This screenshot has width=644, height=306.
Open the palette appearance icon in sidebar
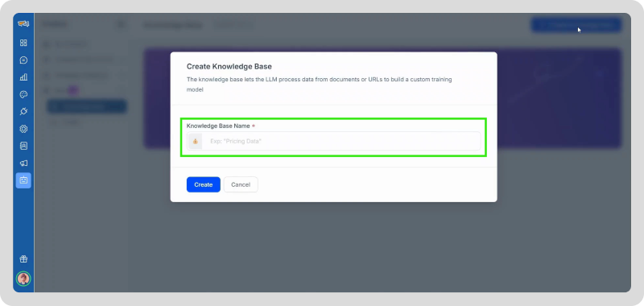23,94
